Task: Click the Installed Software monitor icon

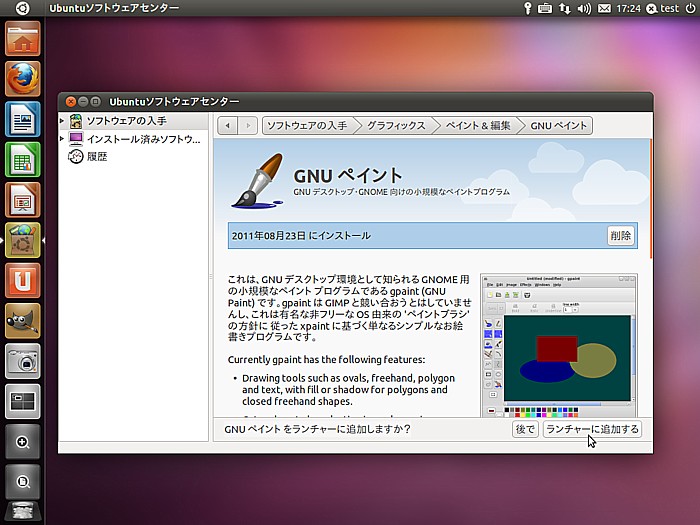Action: [x=76, y=139]
